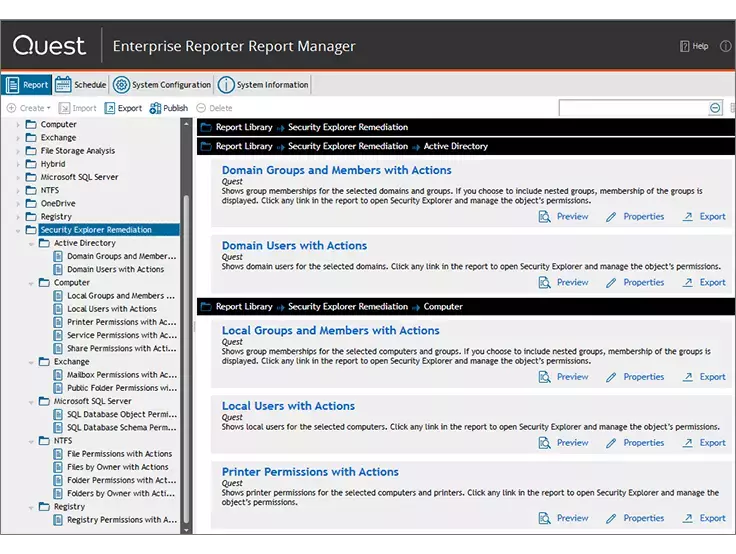Open Properties for Local Users with Actions

pos(635,442)
